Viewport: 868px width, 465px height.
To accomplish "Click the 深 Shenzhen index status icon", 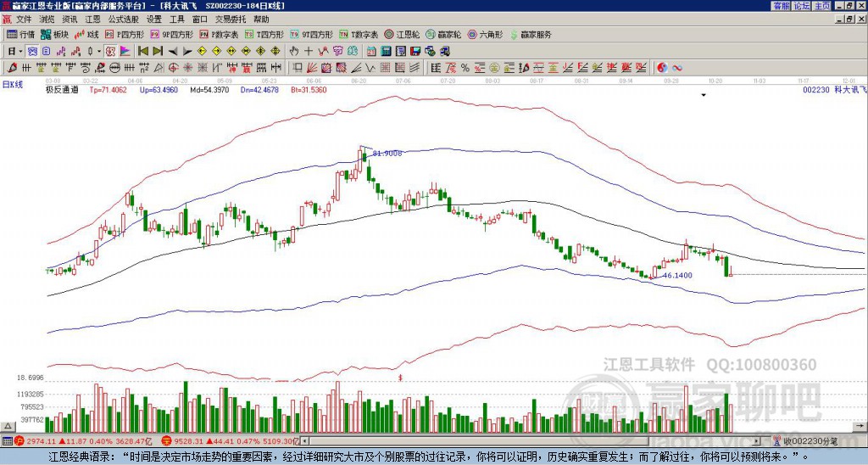I will pos(165,441).
